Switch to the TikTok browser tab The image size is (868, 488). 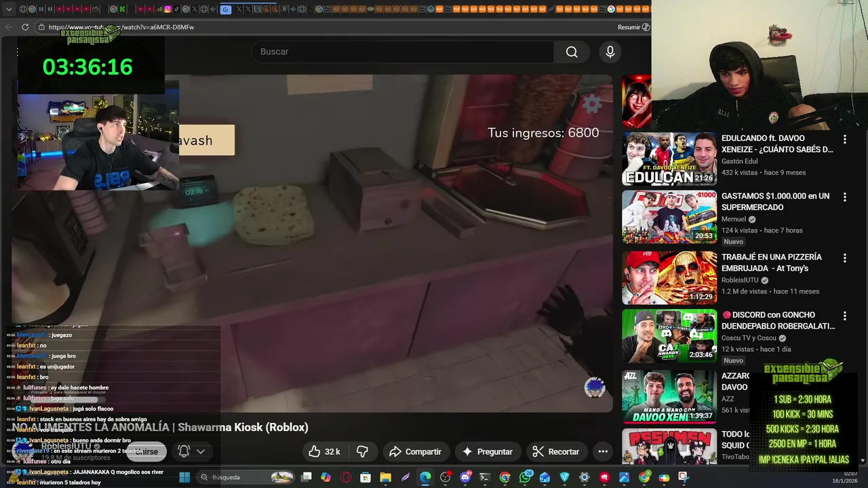176,9
